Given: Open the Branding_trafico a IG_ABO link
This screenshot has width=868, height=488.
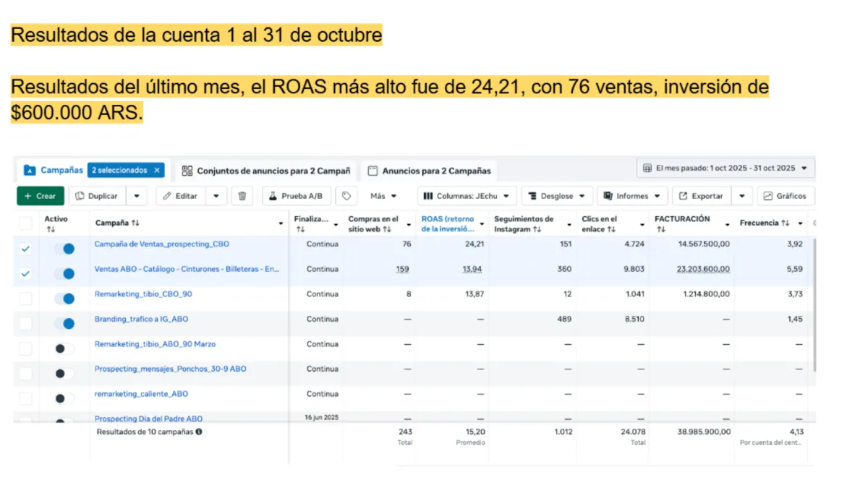Looking at the screenshot, I should point(142,319).
